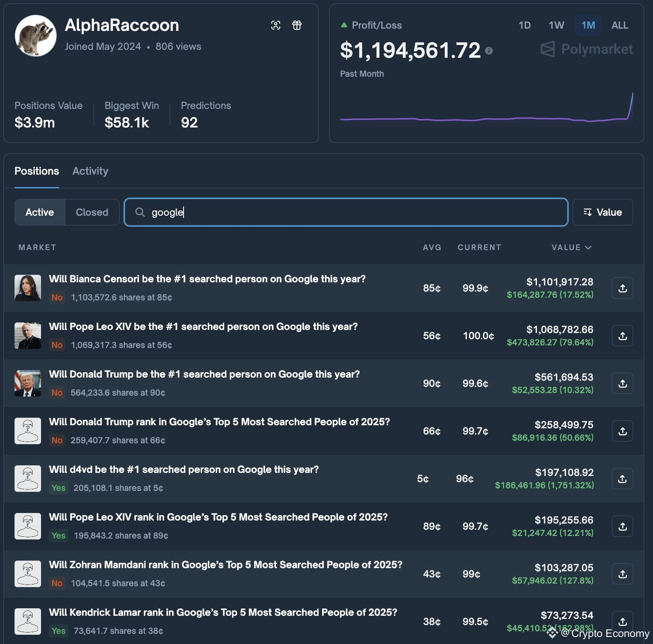Export the Bianca Censori position via its share icon
653x644 pixels.
(x=622, y=288)
